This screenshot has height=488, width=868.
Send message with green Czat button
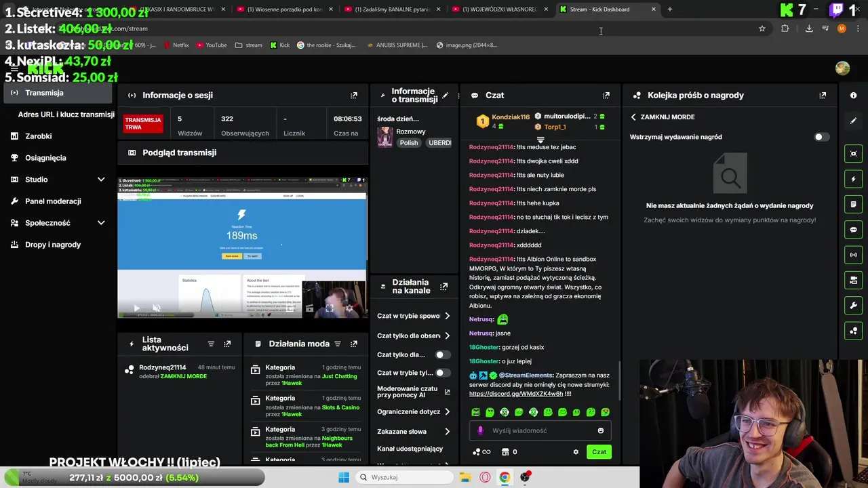click(x=599, y=452)
